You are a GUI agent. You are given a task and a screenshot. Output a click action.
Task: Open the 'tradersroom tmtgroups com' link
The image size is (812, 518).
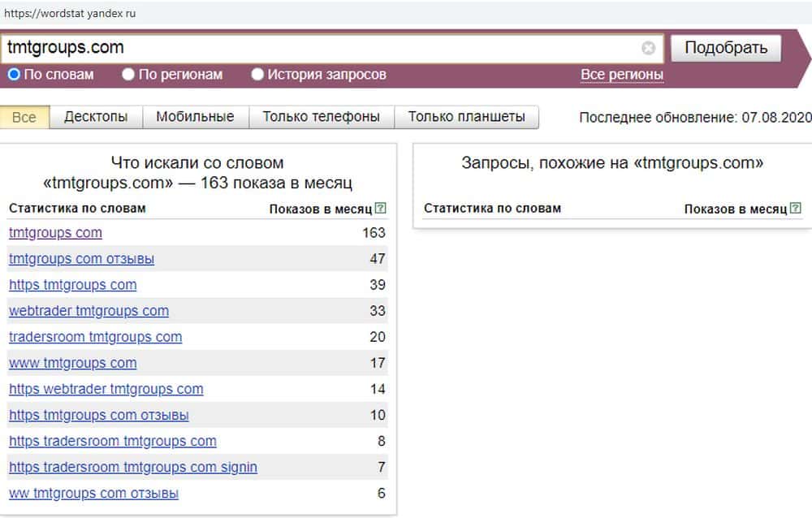tap(95, 337)
